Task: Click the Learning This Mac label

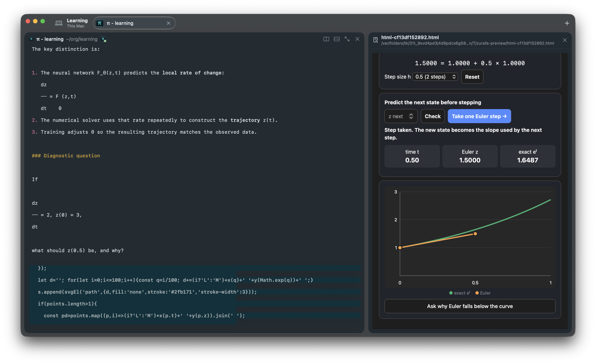Action: 77,23
